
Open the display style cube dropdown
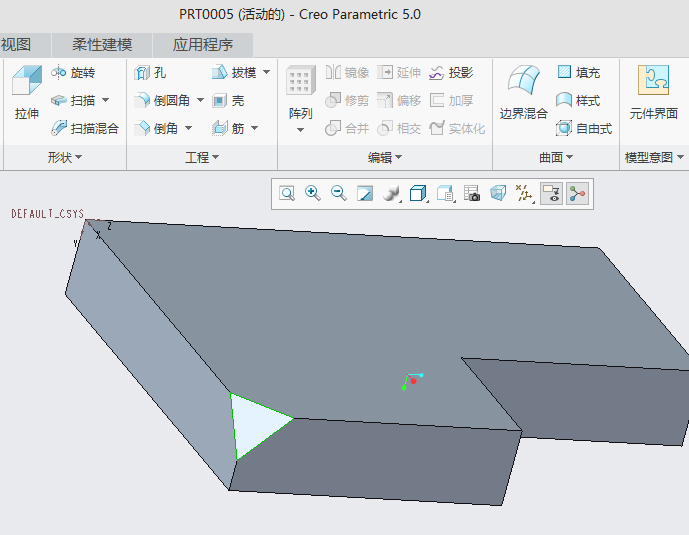point(418,193)
